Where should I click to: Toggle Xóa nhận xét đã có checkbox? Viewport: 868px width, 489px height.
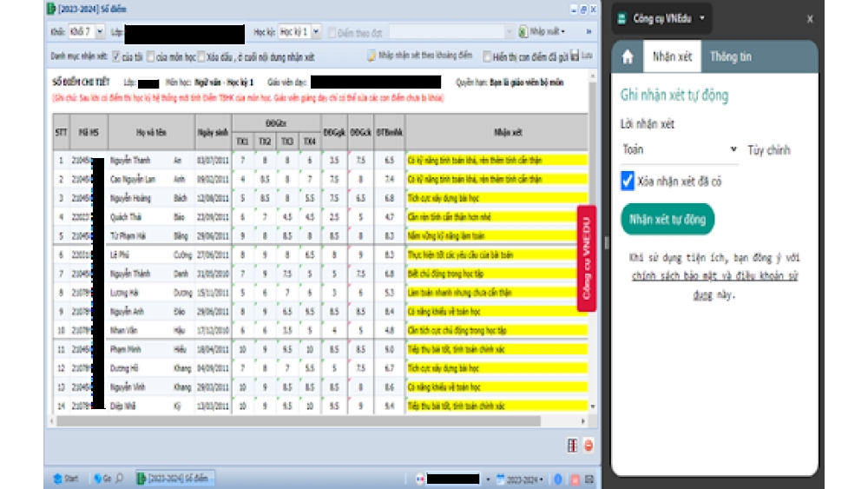628,181
